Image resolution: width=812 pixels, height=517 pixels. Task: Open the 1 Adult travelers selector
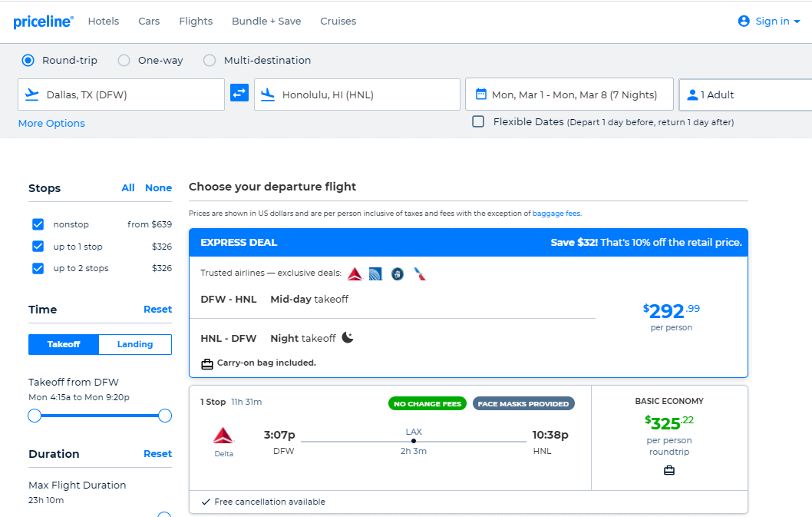tap(738, 94)
